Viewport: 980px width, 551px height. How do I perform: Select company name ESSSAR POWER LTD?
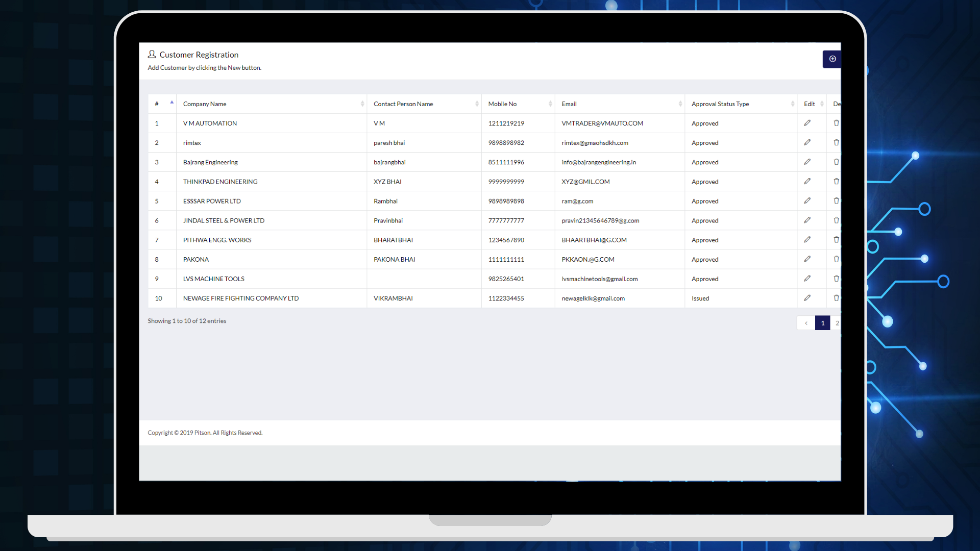pyautogui.click(x=212, y=201)
